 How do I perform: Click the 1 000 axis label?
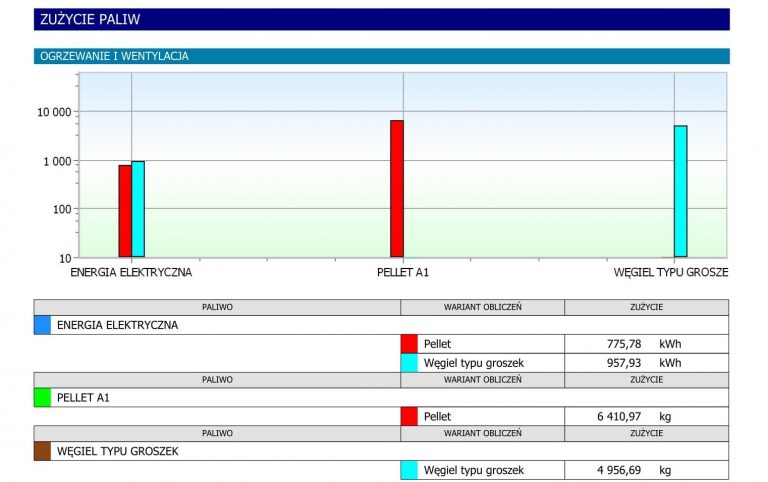(57, 161)
